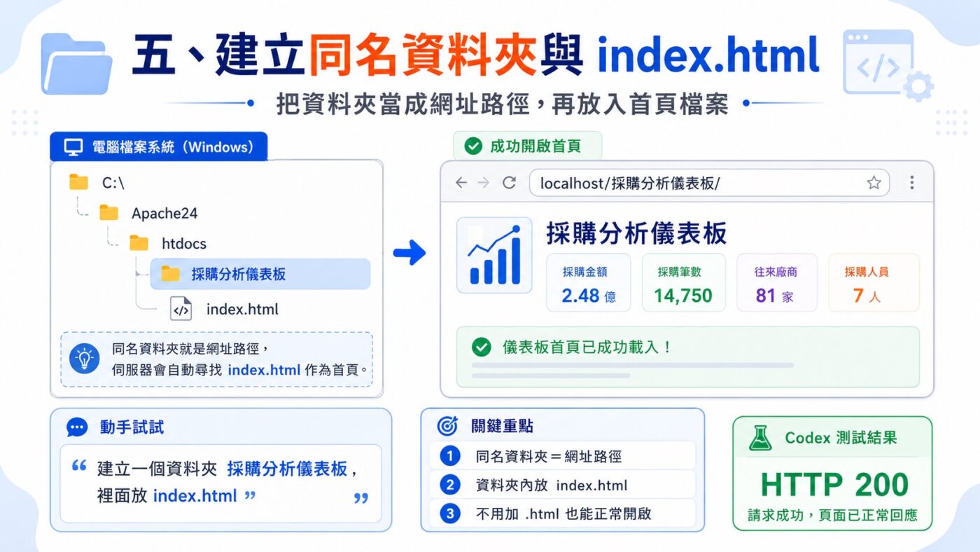The height and width of the screenshot is (552, 980).
Task: Click the large blue folder icon by title
Action: 76,64
